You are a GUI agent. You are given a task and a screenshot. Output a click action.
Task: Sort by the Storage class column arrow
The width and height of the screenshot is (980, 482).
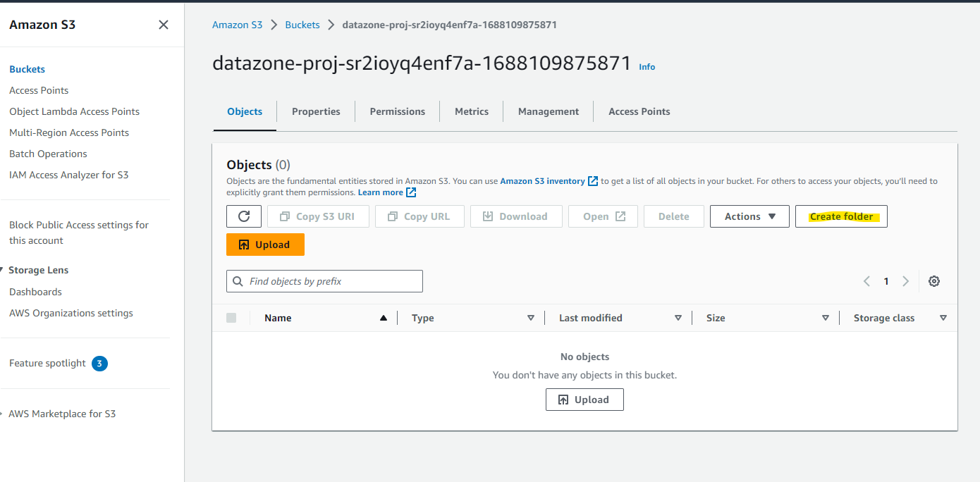(943, 318)
